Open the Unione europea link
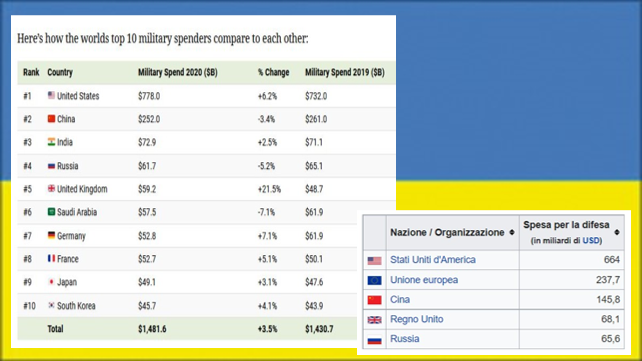642x361 pixels. (x=424, y=280)
